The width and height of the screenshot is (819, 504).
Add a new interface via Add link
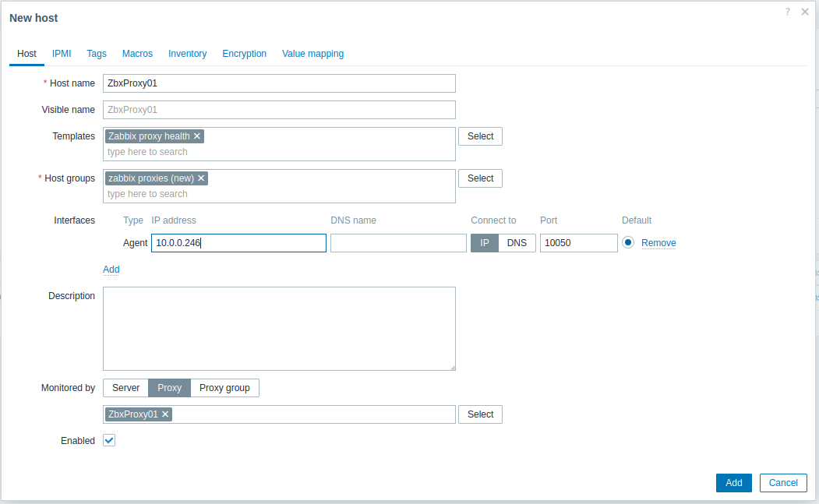pos(111,270)
